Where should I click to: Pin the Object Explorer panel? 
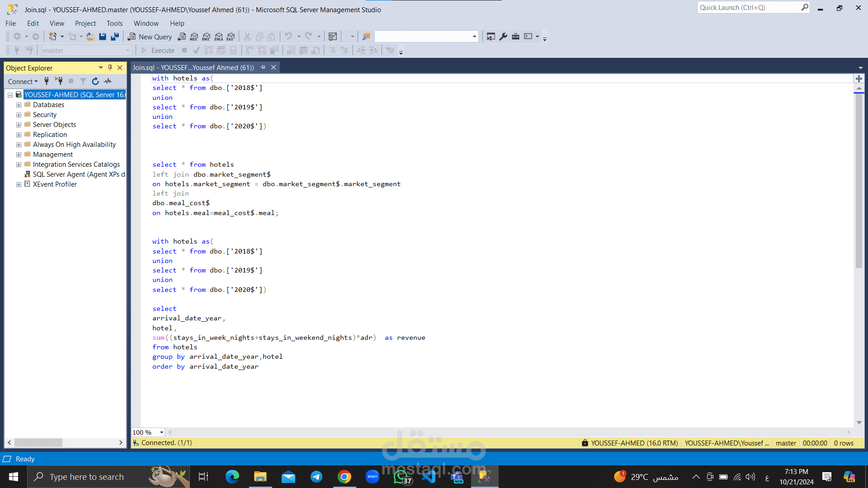tap(110, 68)
